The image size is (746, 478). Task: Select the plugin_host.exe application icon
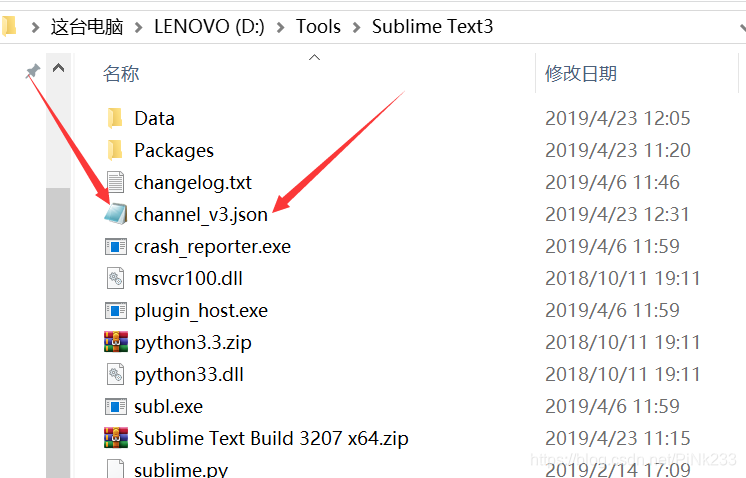coord(116,311)
